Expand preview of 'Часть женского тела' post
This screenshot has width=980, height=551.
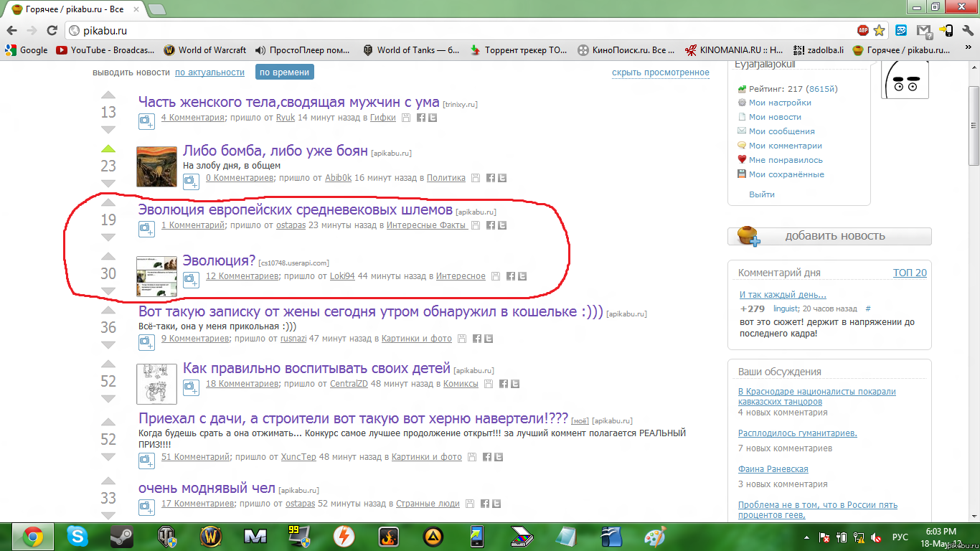coord(146,121)
